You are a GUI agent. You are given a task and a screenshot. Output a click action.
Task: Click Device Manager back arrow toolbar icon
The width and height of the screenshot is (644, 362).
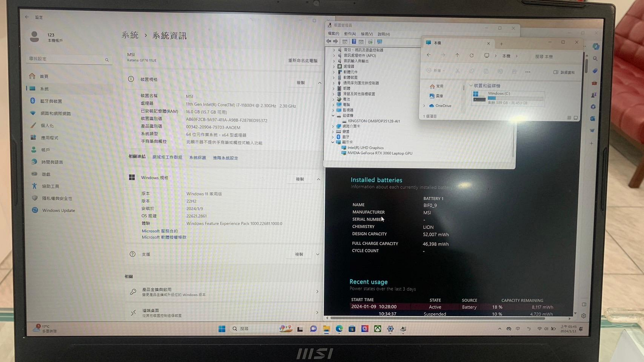[x=329, y=41]
